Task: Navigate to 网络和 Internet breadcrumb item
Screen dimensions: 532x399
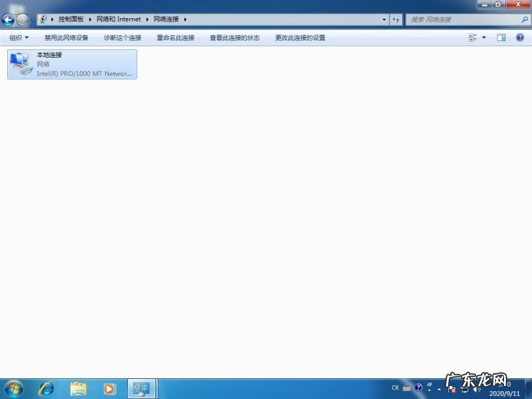Action: tap(118, 19)
